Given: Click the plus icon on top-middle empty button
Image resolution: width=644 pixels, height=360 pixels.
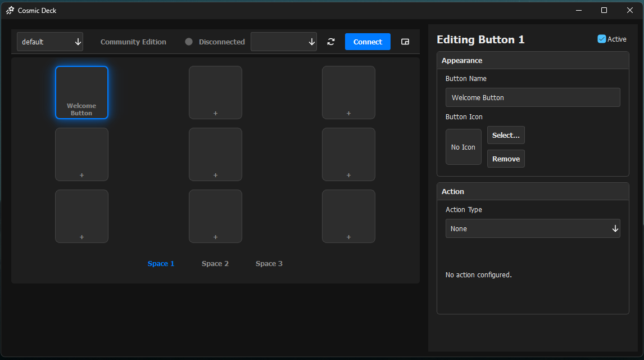Looking at the screenshot, I should pos(215,113).
